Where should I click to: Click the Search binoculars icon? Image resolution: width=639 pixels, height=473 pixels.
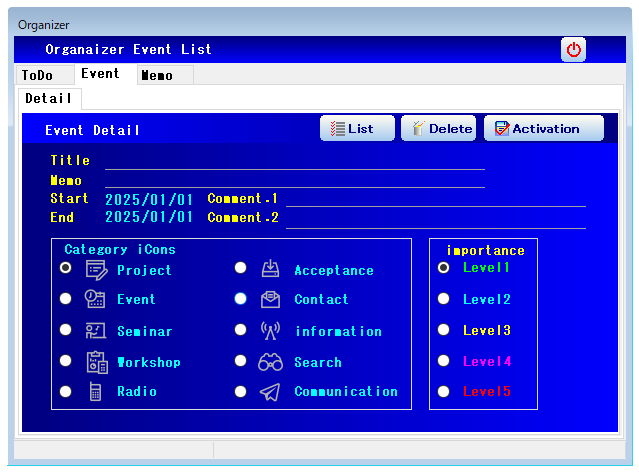(270, 362)
